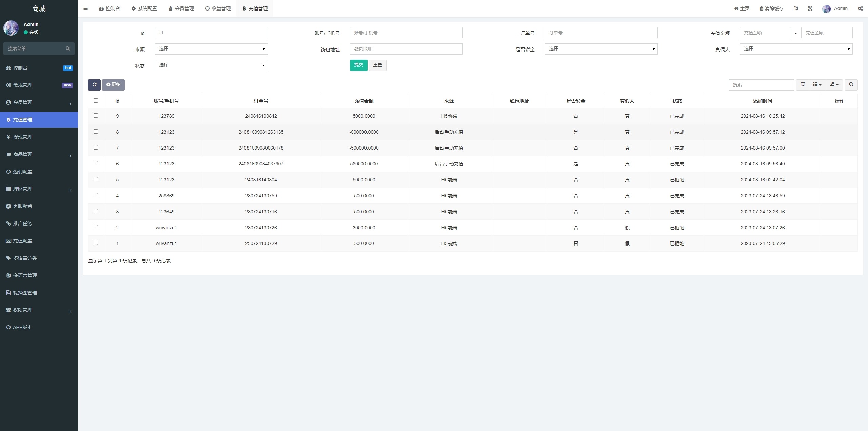The width and height of the screenshot is (868, 431).
Task: Select 充值管理 bitcoin icon sidebar item
Action: pos(39,120)
